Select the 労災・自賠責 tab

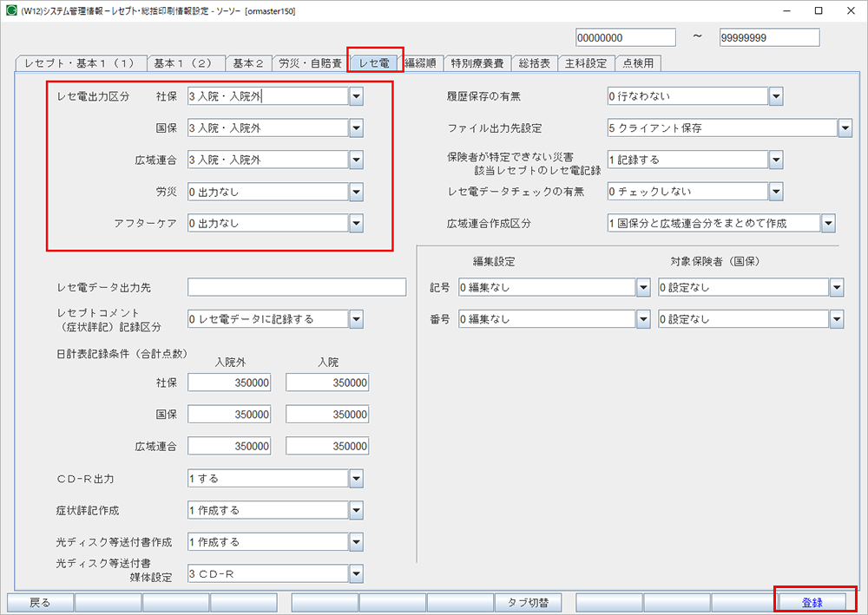coord(309,63)
